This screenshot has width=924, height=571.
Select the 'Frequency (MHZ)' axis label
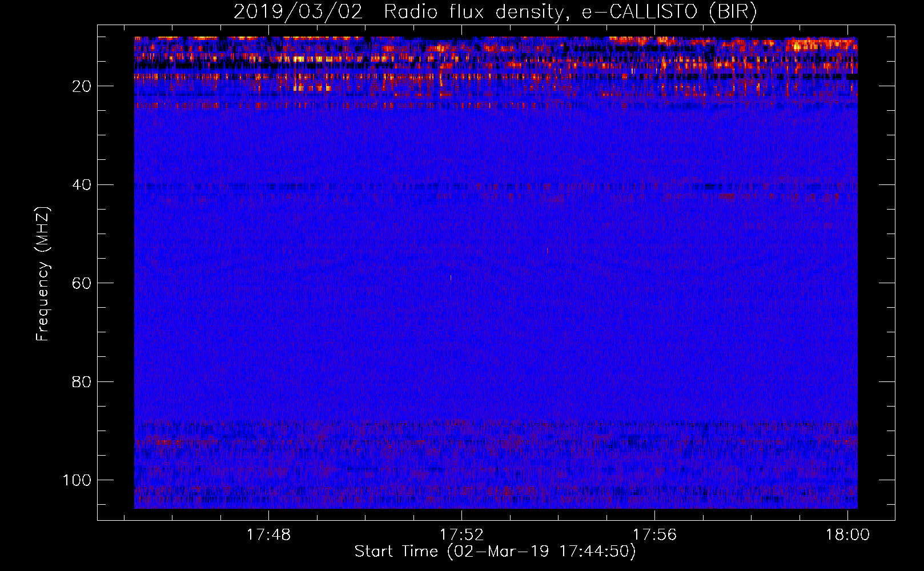coord(43,274)
